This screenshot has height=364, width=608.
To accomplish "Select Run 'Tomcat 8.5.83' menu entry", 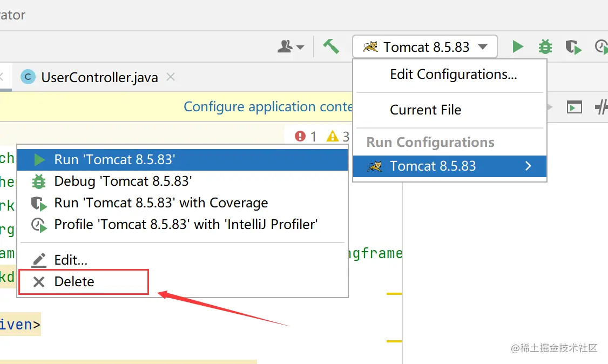I will tap(114, 159).
